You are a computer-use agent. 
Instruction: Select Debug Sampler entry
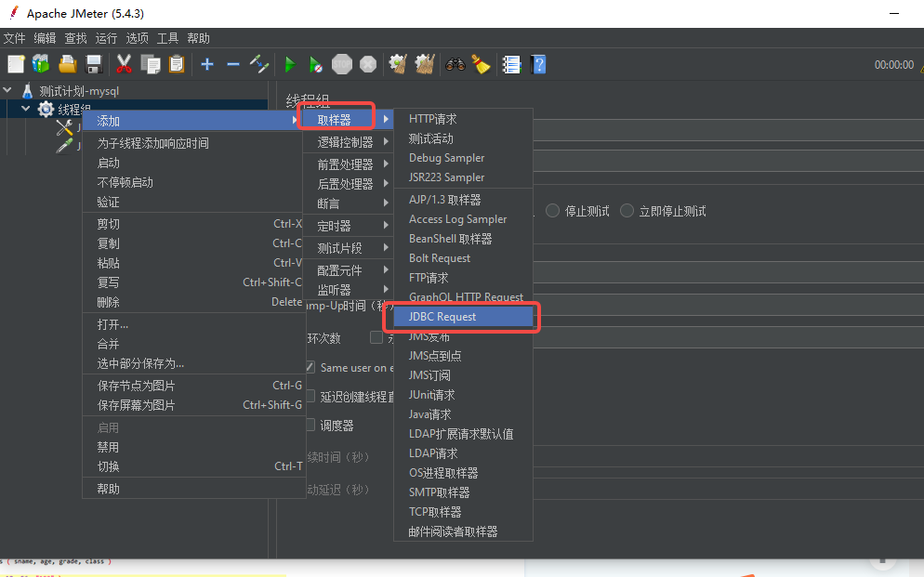click(463, 158)
